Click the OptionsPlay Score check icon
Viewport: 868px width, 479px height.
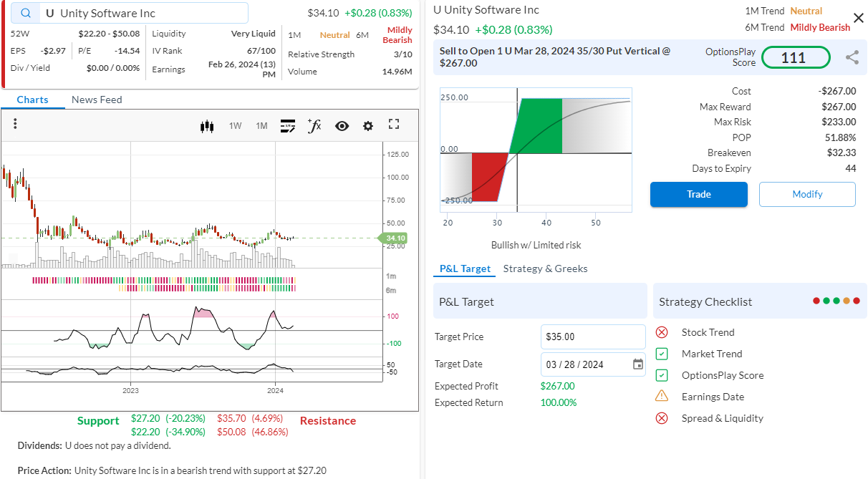(x=662, y=375)
